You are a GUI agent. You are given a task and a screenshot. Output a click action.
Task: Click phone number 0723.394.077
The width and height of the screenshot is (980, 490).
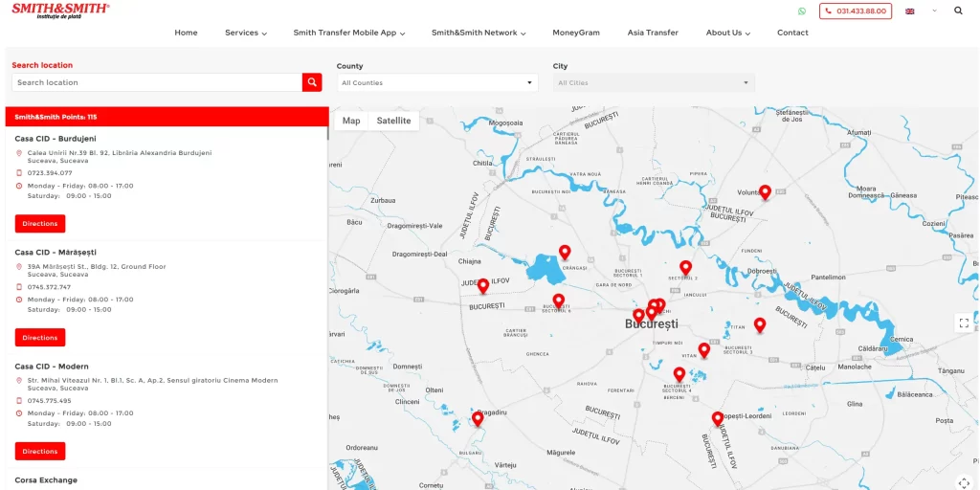pos(50,173)
